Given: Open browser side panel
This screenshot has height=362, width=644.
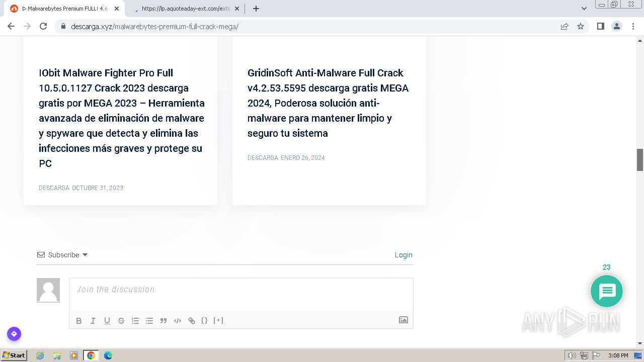Looking at the screenshot, I should pyautogui.click(x=601, y=26).
